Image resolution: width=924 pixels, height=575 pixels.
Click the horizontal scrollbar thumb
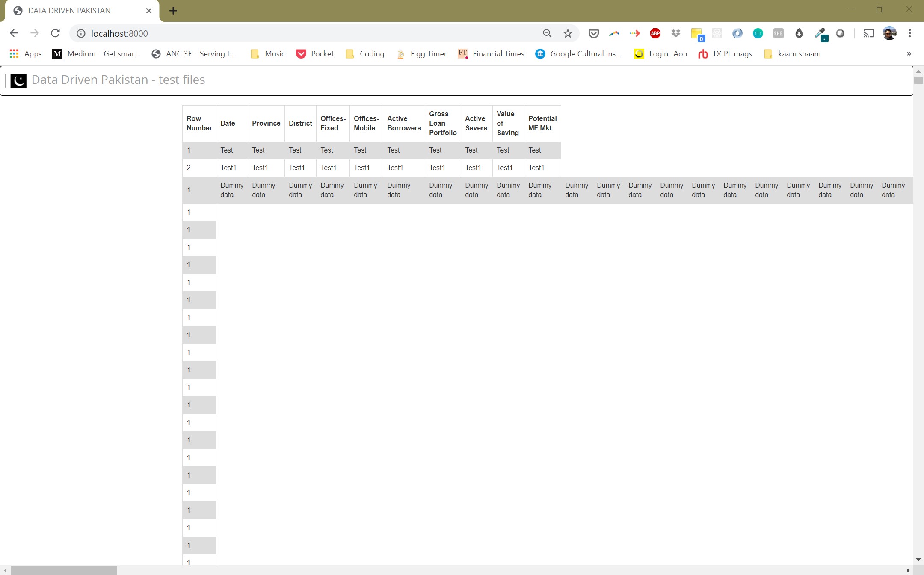pos(64,570)
